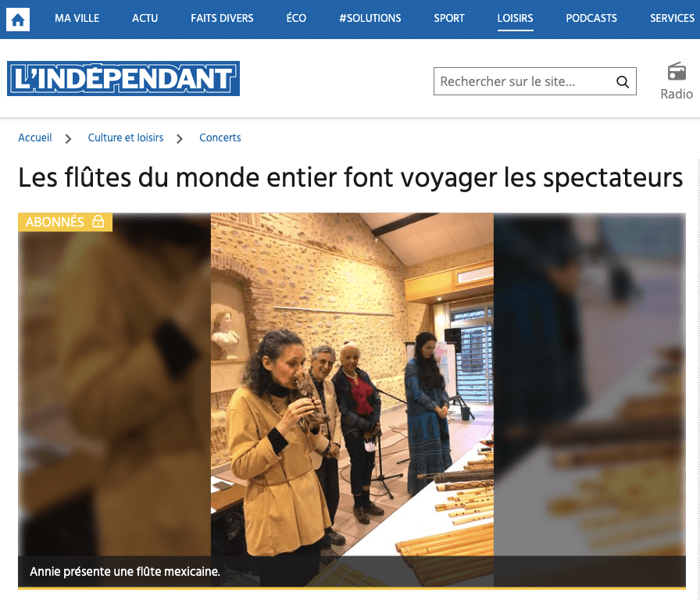
Task: Click the lock icon on the Abonnés badge
Action: pos(98,221)
